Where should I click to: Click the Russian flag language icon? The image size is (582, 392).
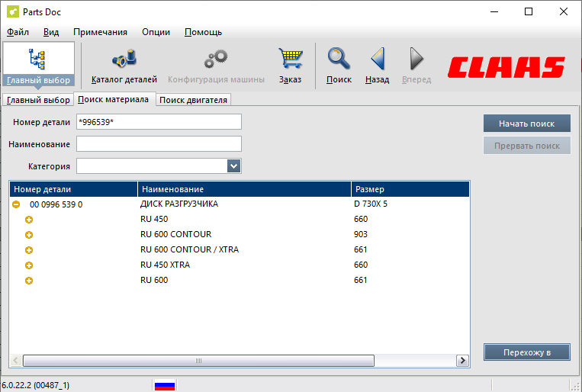pos(165,385)
